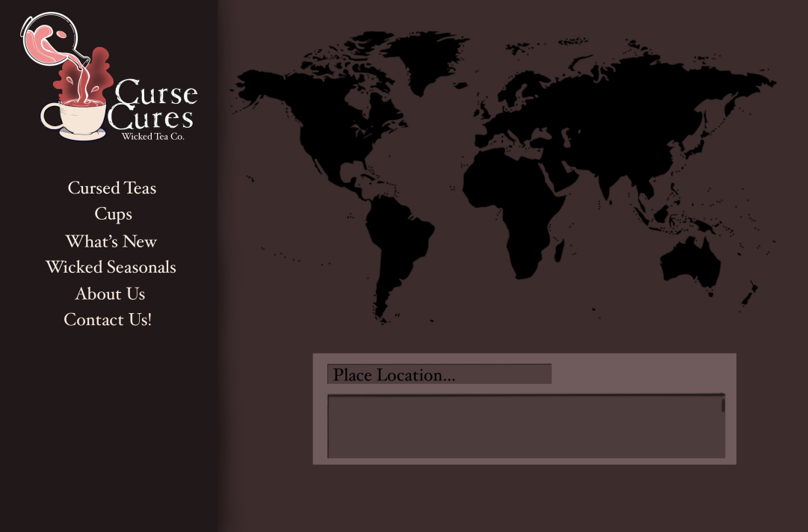Open the Contact Us! page

click(108, 320)
